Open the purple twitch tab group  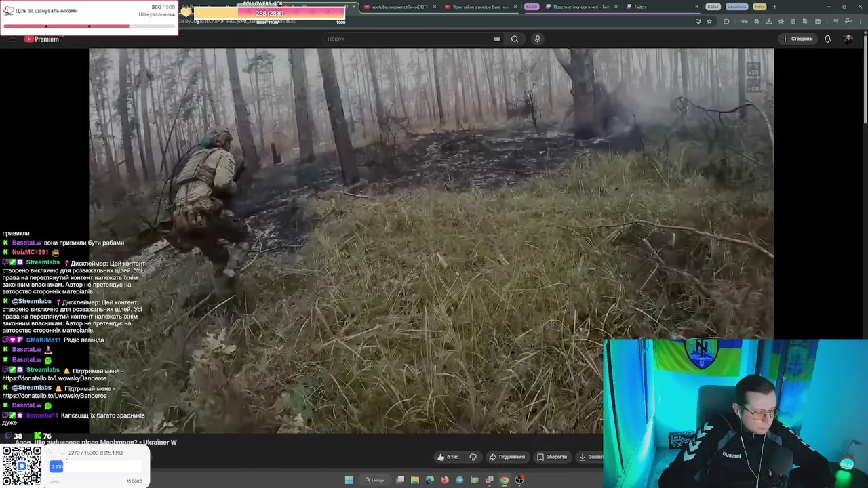click(x=532, y=7)
